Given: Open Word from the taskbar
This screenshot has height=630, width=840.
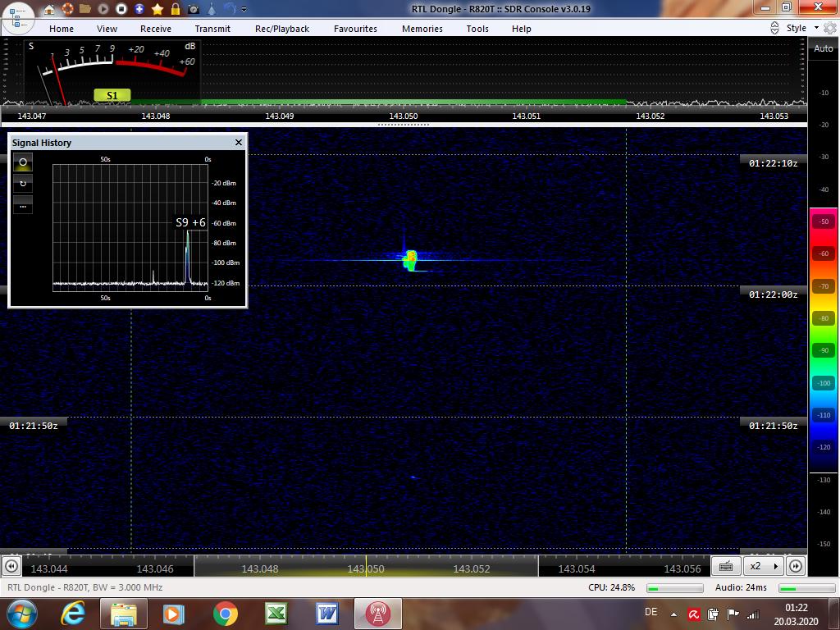Looking at the screenshot, I should (326, 614).
